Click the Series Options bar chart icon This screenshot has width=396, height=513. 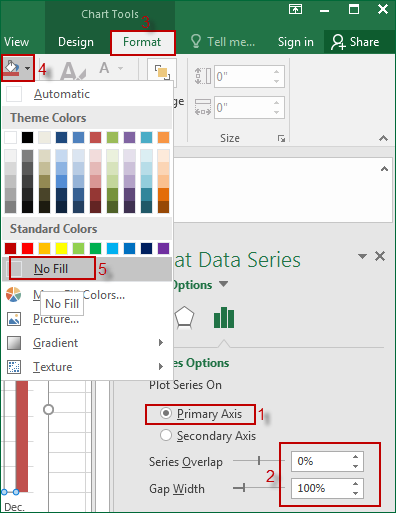click(224, 317)
